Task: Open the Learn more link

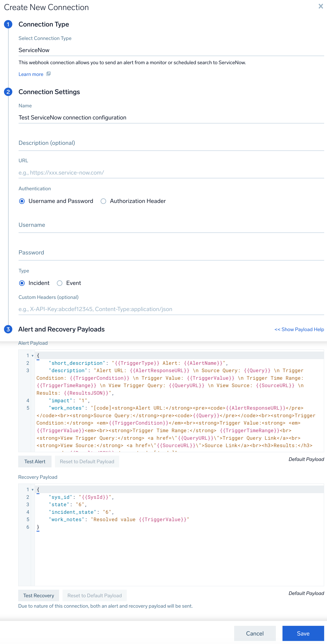Action: (31, 74)
